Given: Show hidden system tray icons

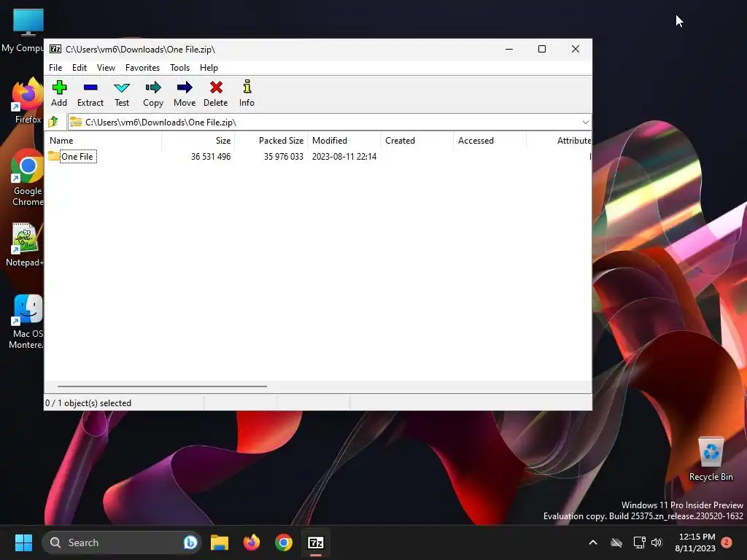Looking at the screenshot, I should (x=593, y=542).
